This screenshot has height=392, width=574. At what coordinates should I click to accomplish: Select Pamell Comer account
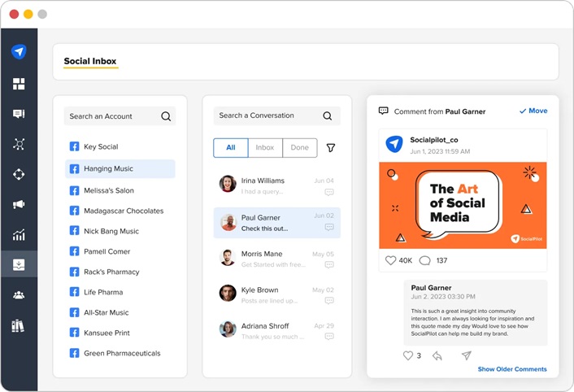click(x=120, y=252)
